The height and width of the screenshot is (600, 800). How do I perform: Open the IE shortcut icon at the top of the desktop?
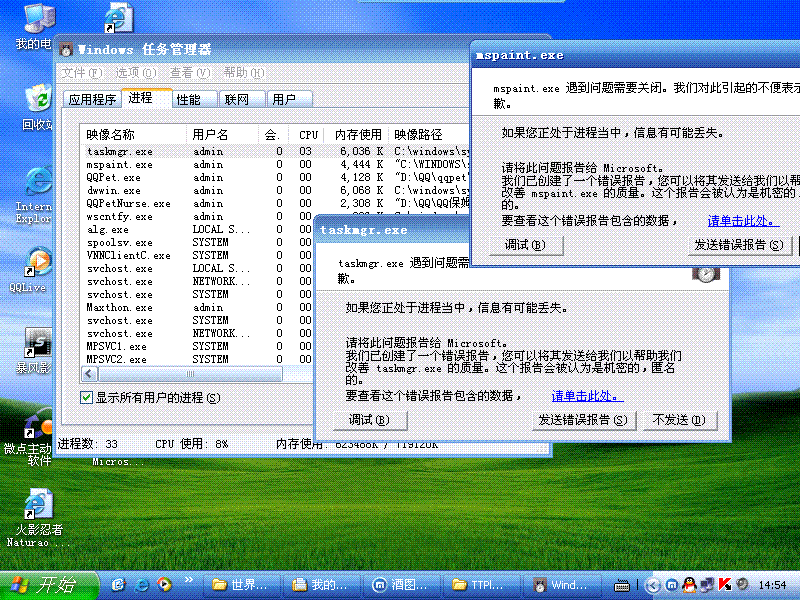(119, 18)
